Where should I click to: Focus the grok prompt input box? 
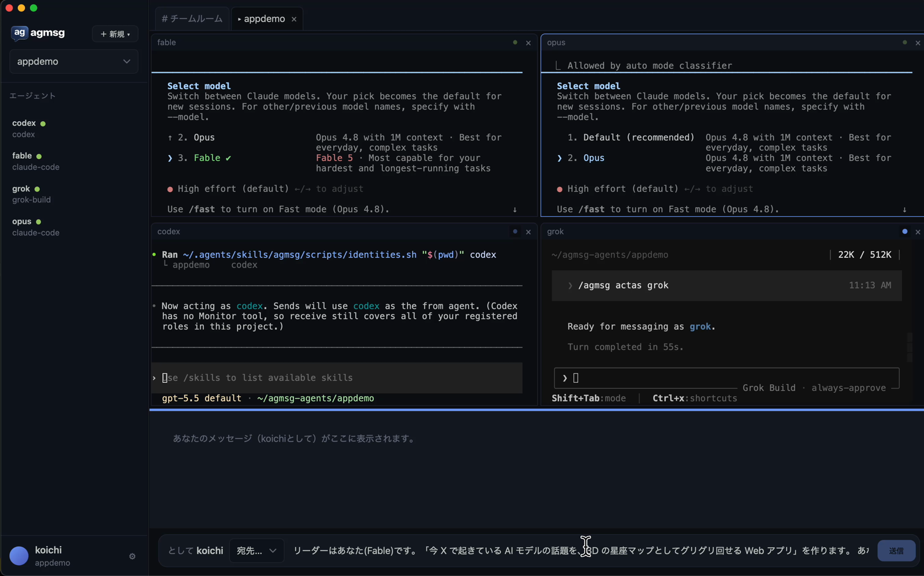coord(726,378)
